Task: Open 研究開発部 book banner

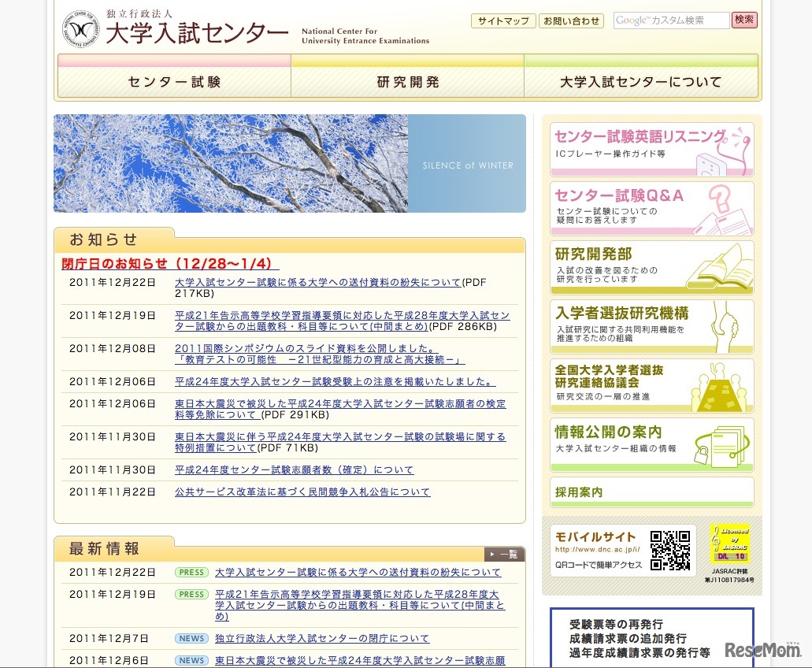Action: coord(651,267)
